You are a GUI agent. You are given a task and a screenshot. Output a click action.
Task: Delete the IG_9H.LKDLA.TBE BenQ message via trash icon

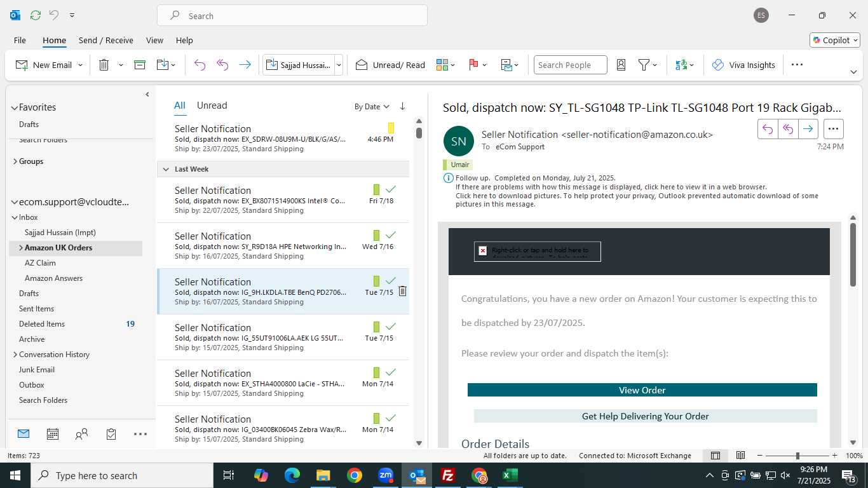(x=402, y=292)
